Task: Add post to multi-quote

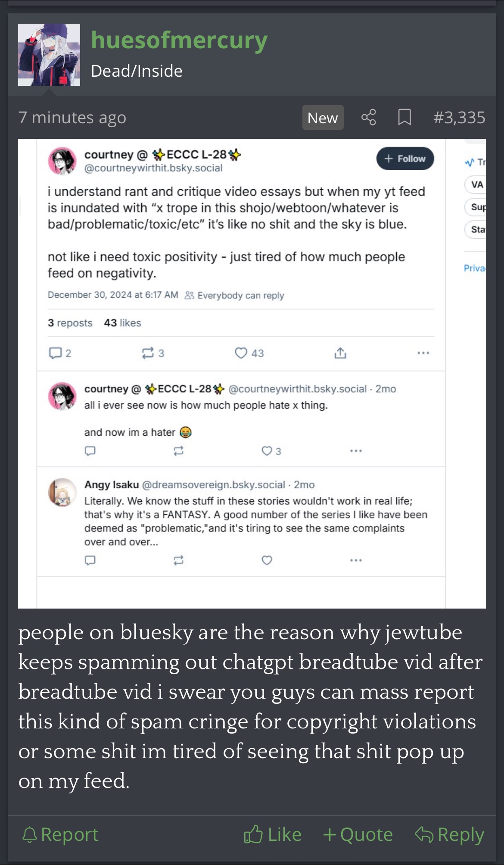Action: click(358, 834)
